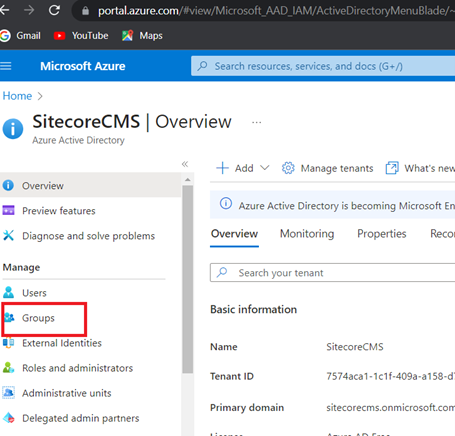Screen dimensions: 455x436
Task: Click the magnifier icon in tenant search
Action: pyautogui.click(x=222, y=272)
